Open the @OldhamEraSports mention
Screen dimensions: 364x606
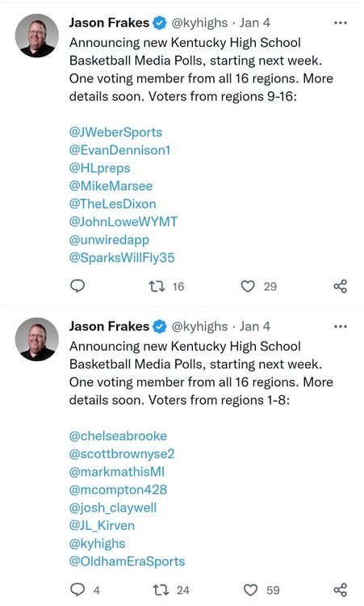[x=127, y=562]
